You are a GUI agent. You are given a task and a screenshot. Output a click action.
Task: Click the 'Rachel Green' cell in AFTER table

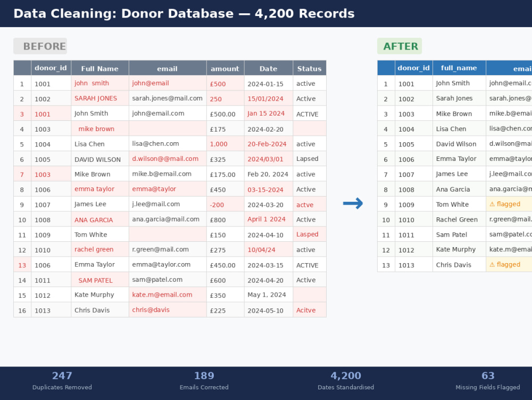click(x=459, y=219)
